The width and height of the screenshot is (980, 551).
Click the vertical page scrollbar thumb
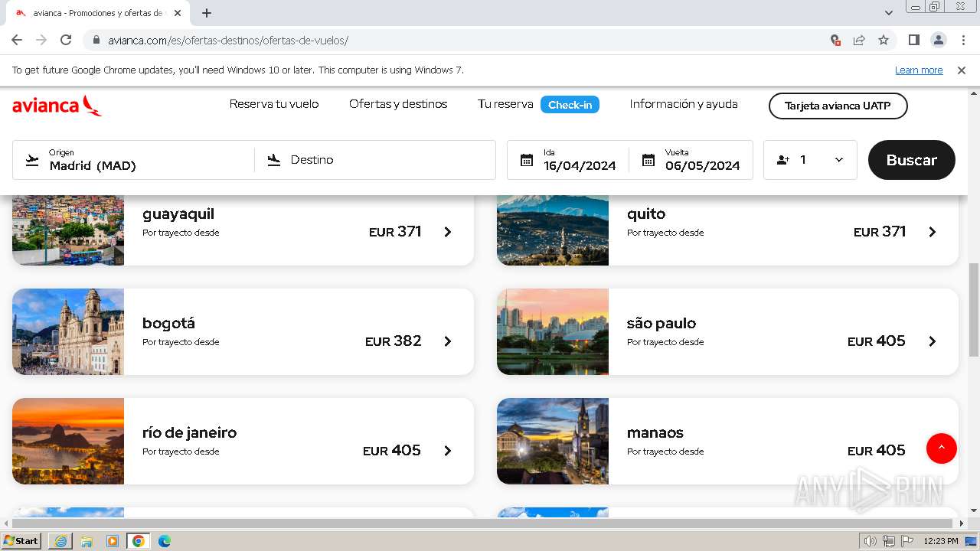point(973,310)
